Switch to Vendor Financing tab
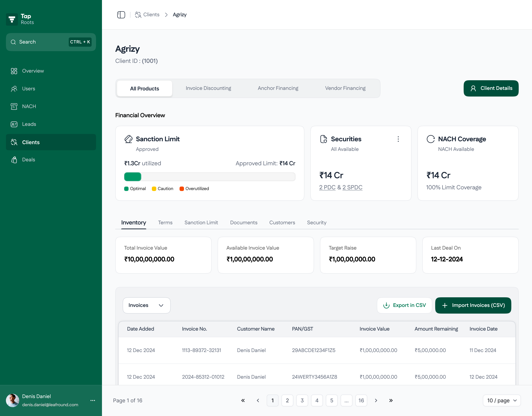The width and height of the screenshot is (532, 416). click(345, 88)
